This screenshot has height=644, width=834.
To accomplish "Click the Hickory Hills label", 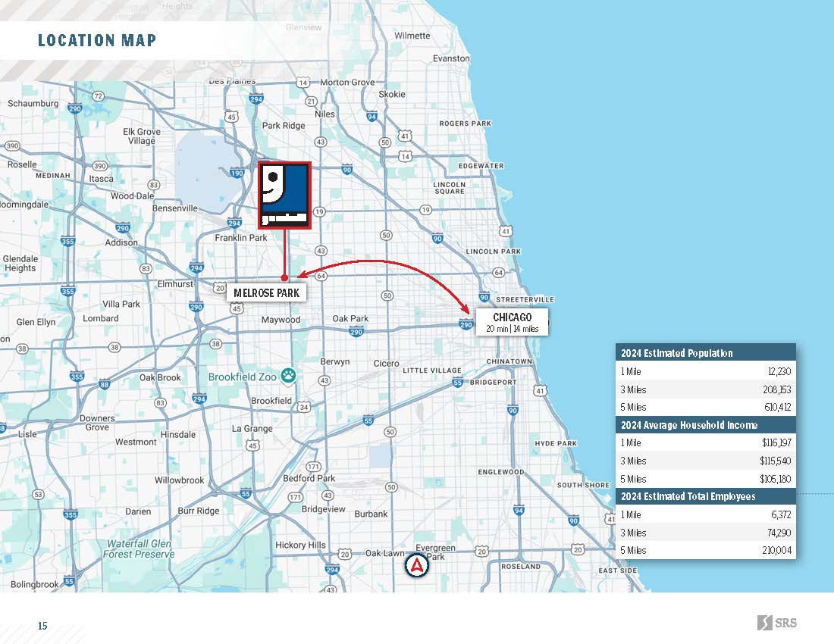I will [x=300, y=545].
